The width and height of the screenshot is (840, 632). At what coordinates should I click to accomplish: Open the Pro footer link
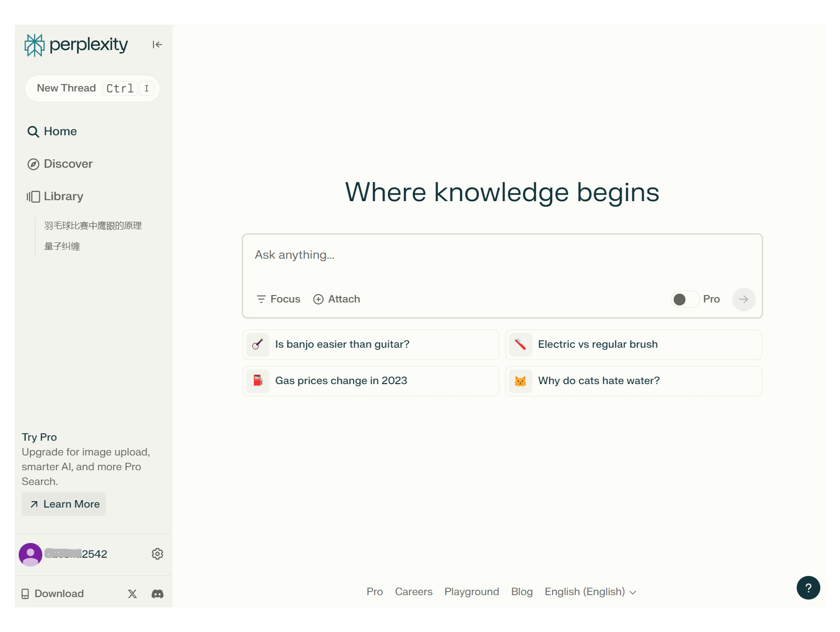click(374, 592)
